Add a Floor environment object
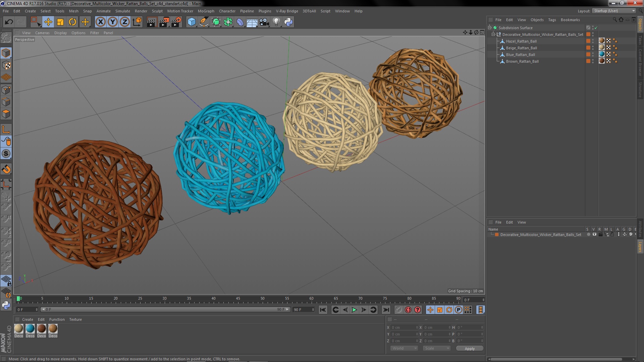644x362 pixels. [x=252, y=22]
